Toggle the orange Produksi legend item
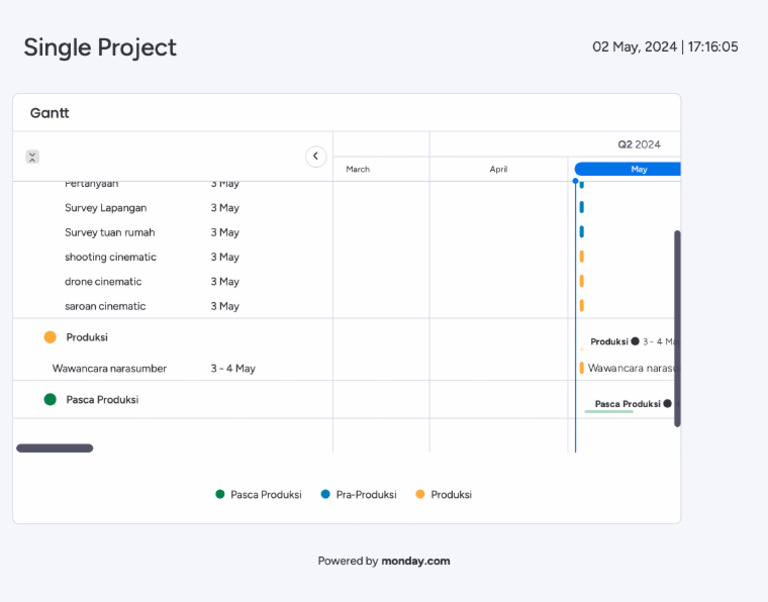The height and width of the screenshot is (602, 768). click(443, 494)
